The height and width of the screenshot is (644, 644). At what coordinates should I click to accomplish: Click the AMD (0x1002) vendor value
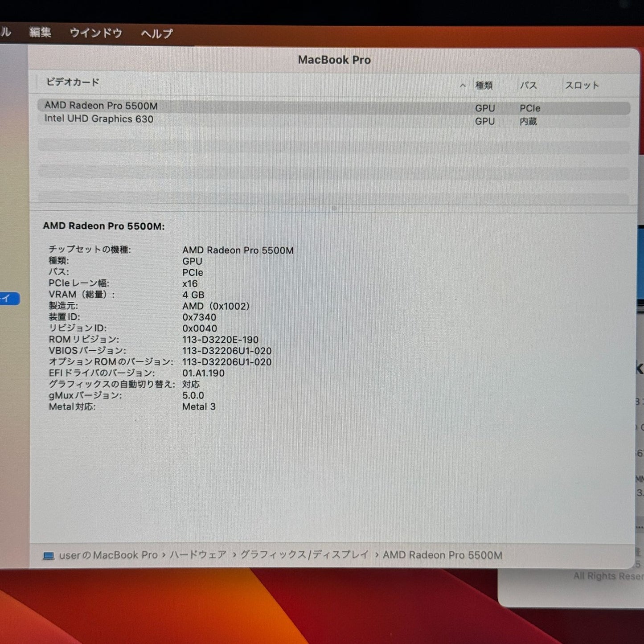(x=216, y=306)
